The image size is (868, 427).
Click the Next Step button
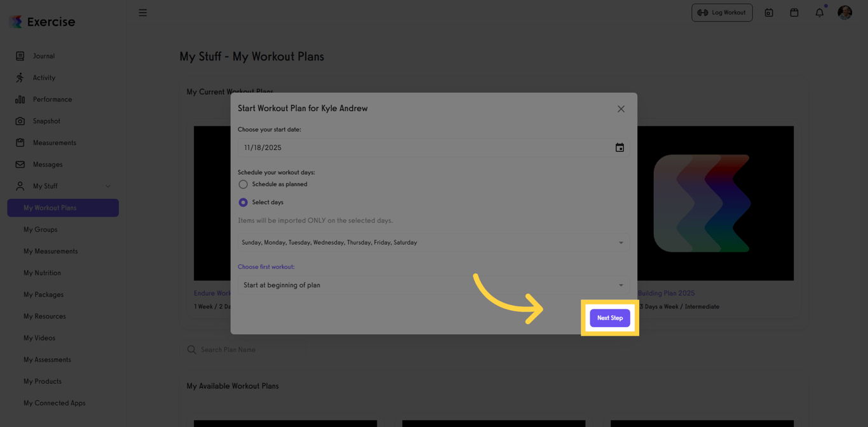click(x=609, y=318)
